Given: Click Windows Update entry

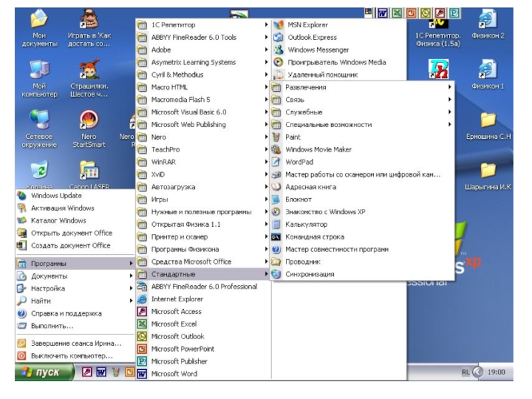Looking at the screenshot, I should coord(75,196).
